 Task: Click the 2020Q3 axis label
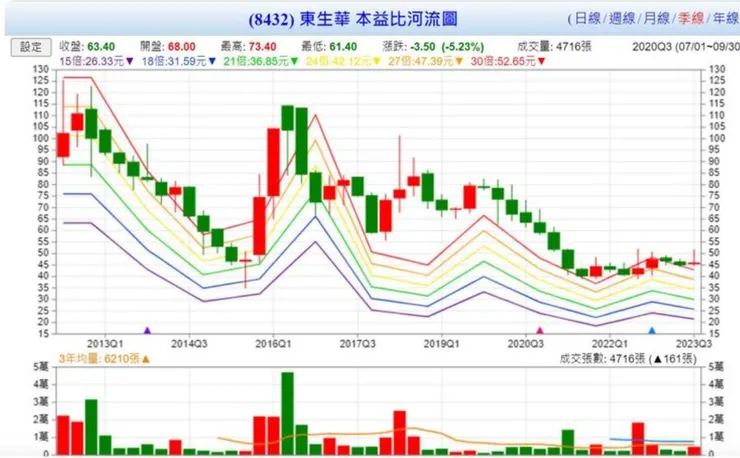[525, 344]
